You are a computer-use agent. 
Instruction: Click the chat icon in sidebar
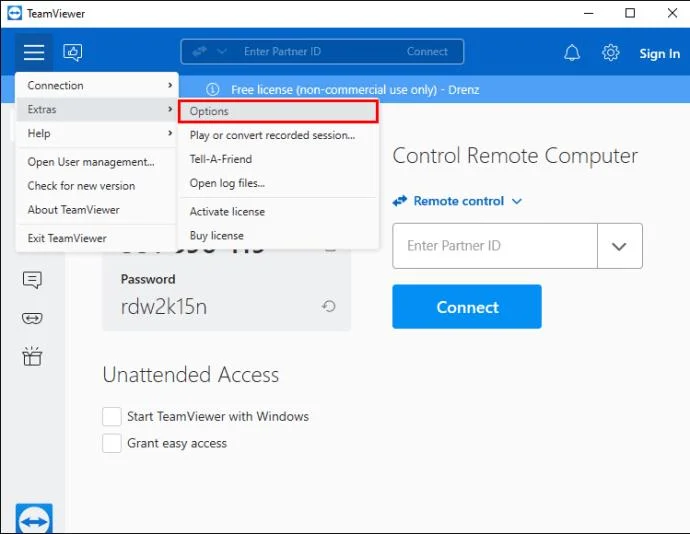(32, 280)
